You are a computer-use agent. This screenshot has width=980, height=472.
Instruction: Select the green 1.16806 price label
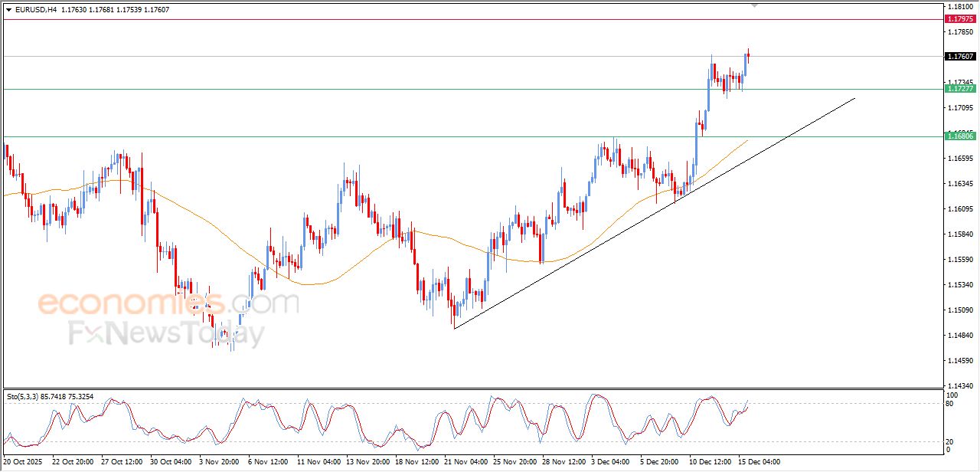pyautogui.click(x=960, y=136)
